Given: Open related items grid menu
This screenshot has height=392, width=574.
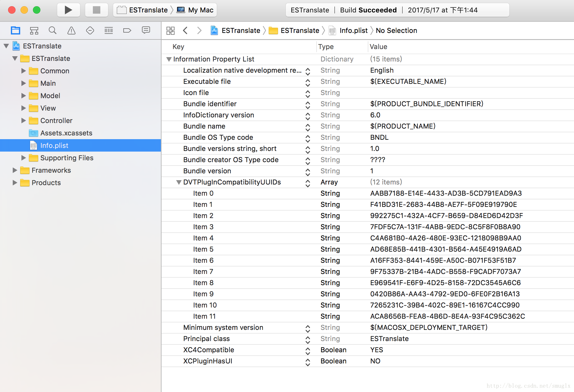Looking at the screenshot, I should (171, 30).
